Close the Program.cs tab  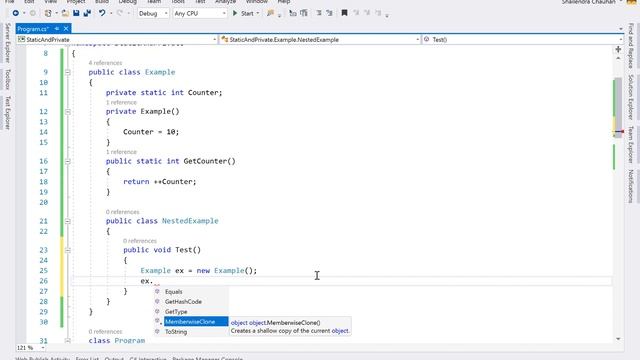pyautogui.click(x=66, y=29)
